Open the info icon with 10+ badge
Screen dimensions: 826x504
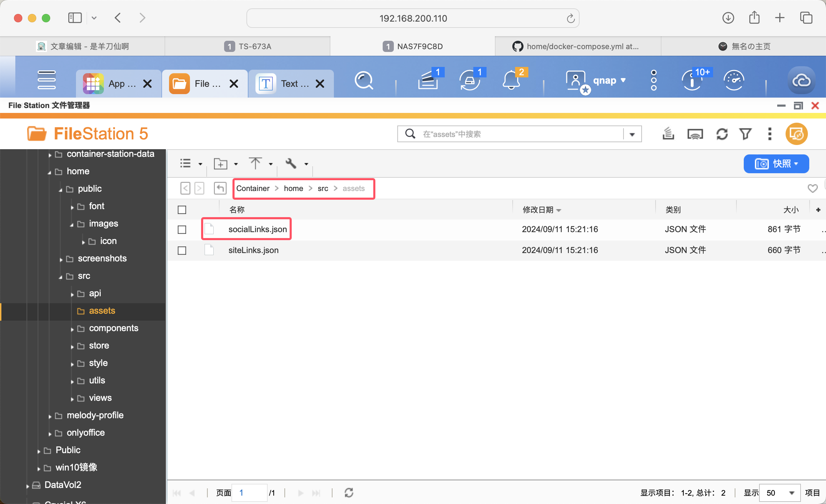(692, 81)
